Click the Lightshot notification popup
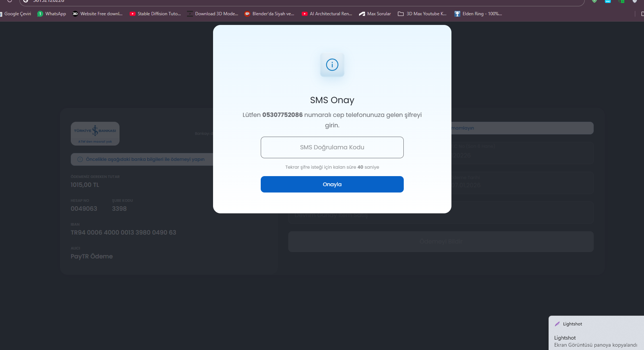 click(x=596, y=333)
